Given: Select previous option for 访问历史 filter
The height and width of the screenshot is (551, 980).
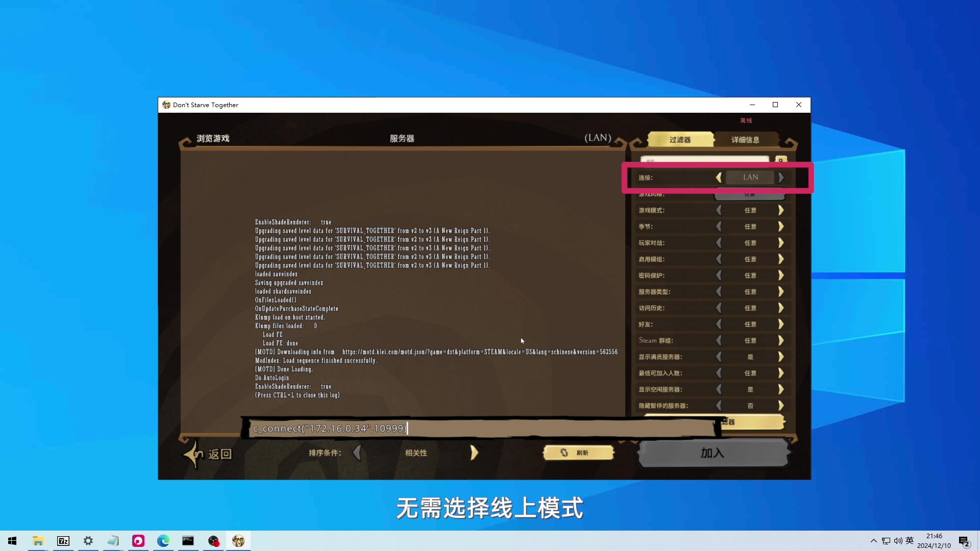Looking at the screenshot, I should tap(719, 308).
